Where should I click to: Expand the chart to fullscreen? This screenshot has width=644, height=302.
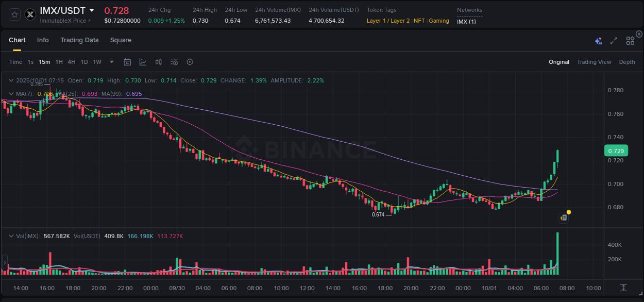[x=613, y=41]
